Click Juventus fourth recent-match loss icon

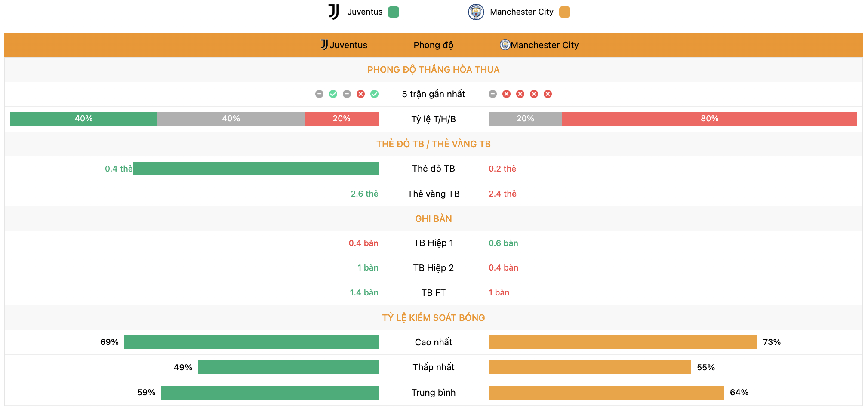(x=360, y=94)
